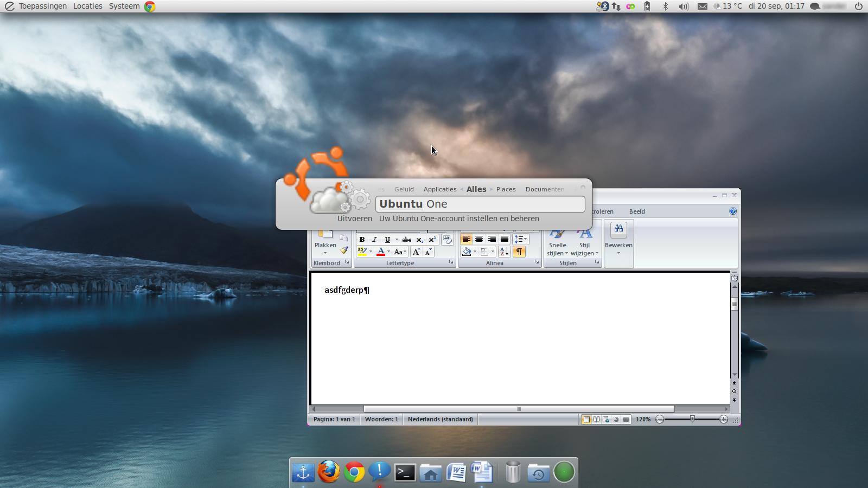Click the grow font size icon

coord(416,252)
